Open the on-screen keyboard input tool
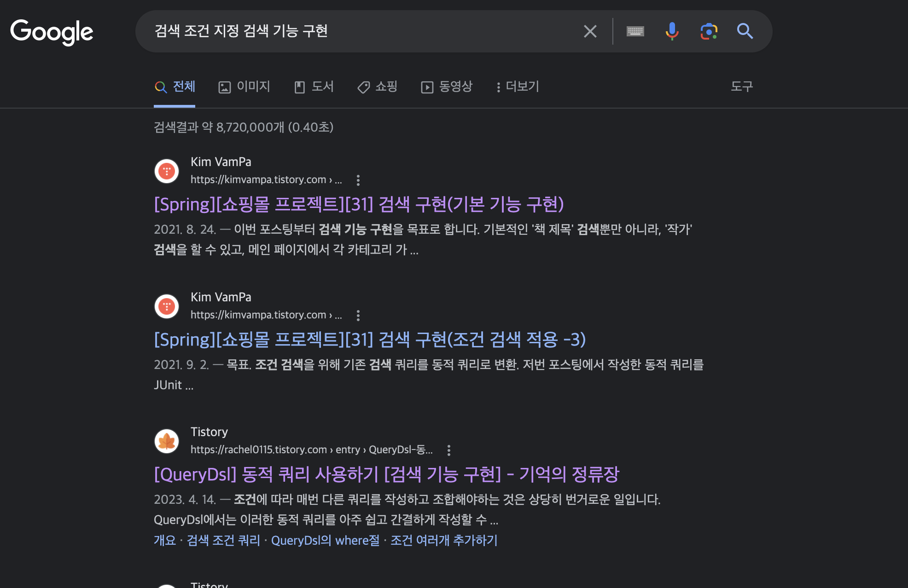 635,31
